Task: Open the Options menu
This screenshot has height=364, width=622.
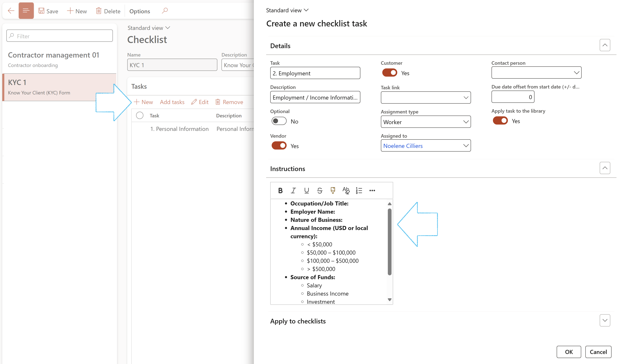Action: (x=140, y=11)
